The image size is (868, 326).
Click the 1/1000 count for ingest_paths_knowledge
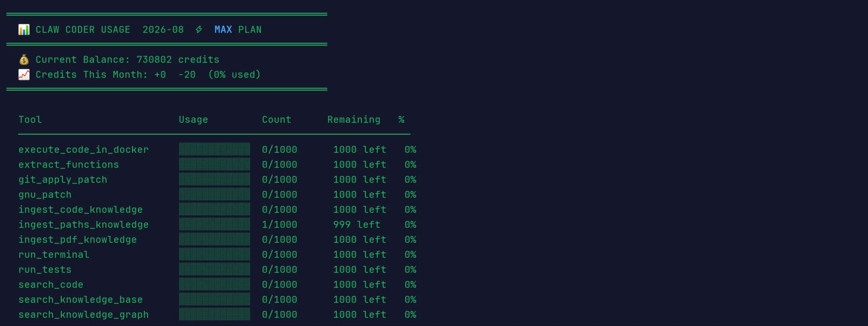pos(279,225)
